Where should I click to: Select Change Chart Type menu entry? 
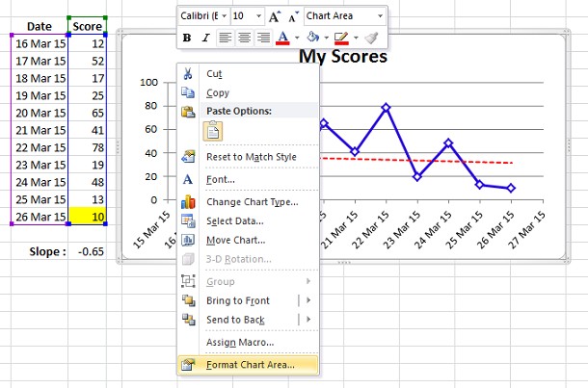[252, 201]
